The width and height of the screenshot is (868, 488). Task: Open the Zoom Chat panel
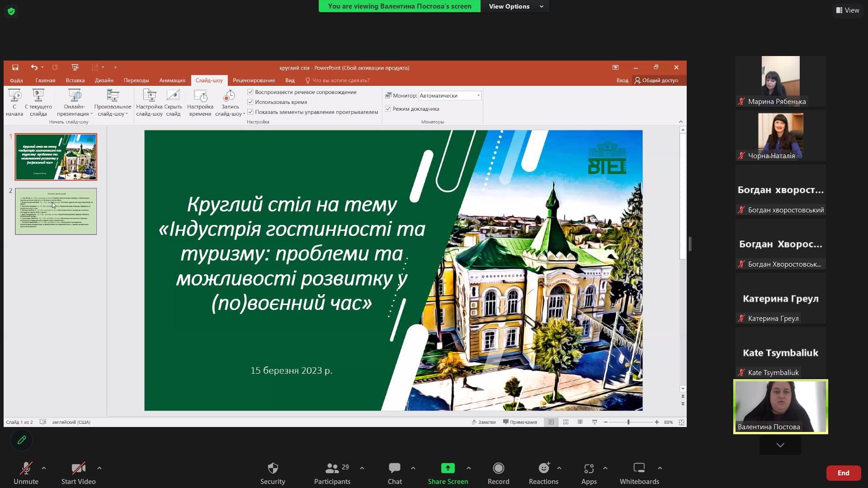pyautogui.click(x=394, y=468)
